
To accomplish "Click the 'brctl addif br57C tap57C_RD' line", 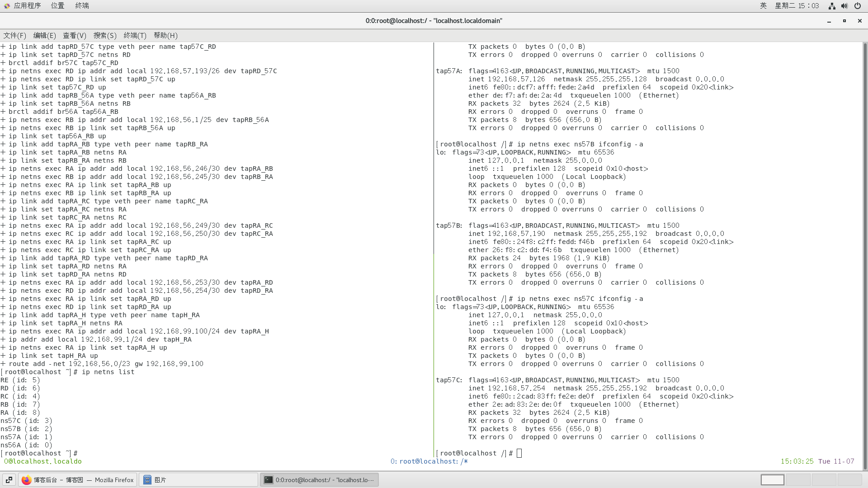I will pos(60,63).
